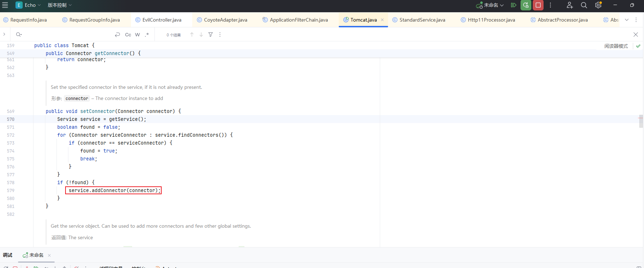Viewport: 644px width, 268px height.
Task: Open search history magnifier dropdown
Action: 19,35
